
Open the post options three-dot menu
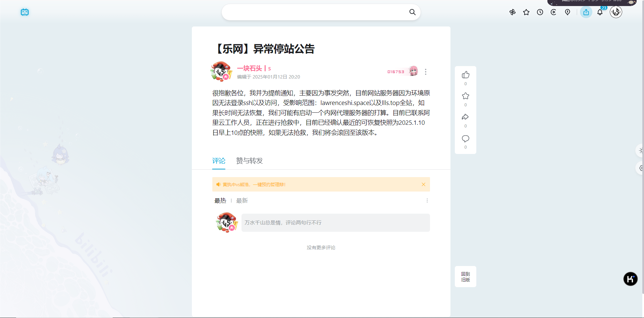(426, 71)
